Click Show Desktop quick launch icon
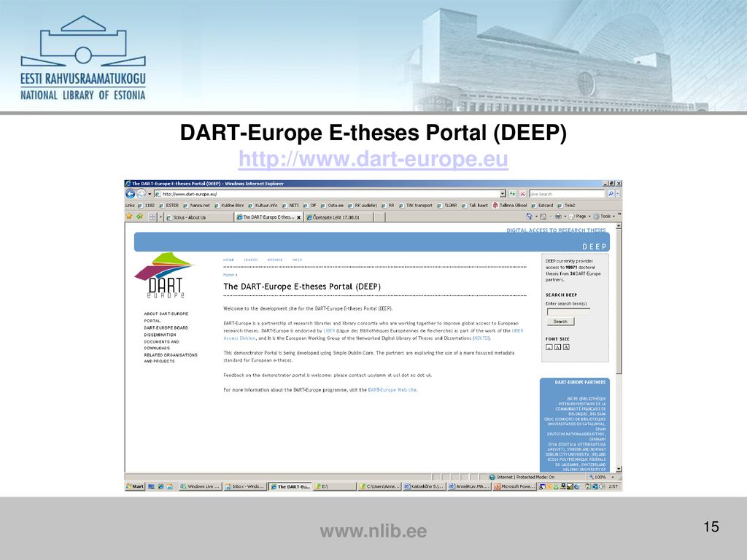This screenshot has width=747, height=560. (152, 486)
